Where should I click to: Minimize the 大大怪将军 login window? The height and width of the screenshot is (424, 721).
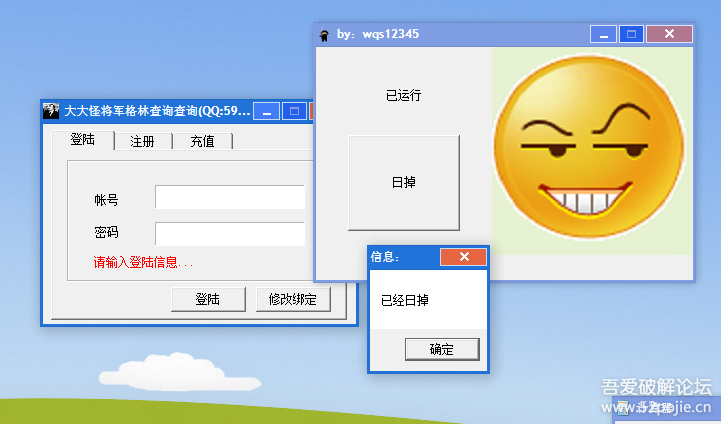click(x=267, y=111)
